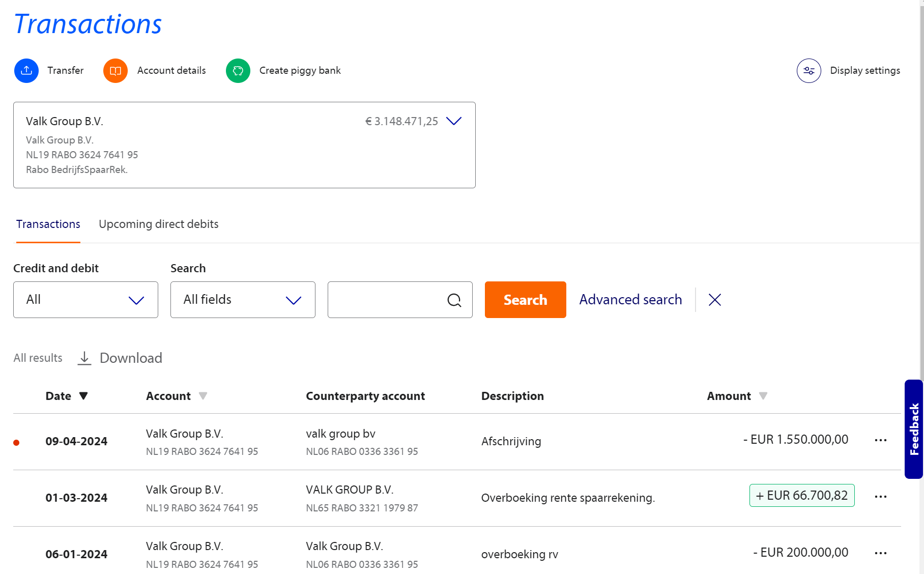Click the magnifier icon in search field
924x574 pixels.
(454, 300)
